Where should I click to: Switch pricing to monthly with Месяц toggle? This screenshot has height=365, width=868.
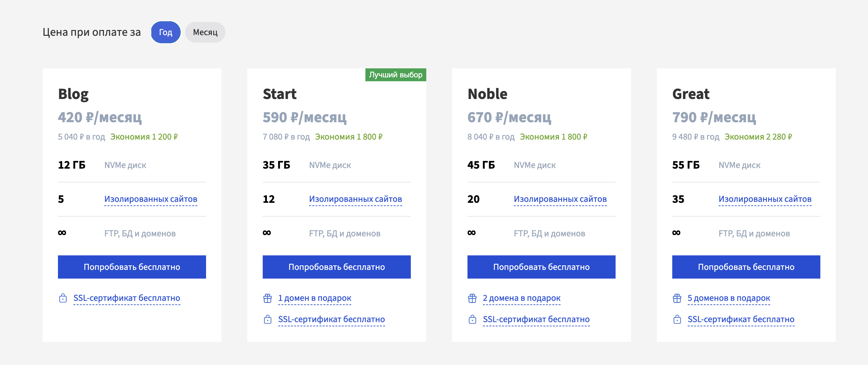click(205, 32)
